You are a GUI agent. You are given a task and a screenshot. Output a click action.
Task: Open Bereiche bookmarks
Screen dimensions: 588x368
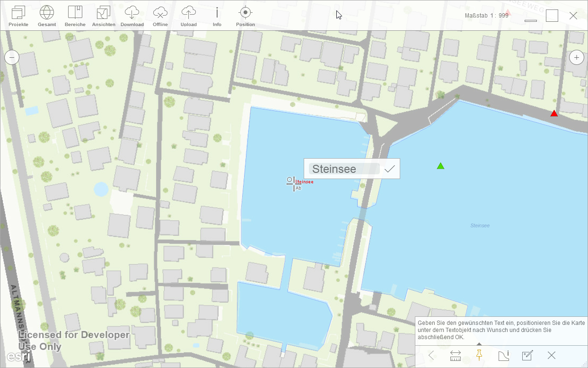click(x=75, y=16)
